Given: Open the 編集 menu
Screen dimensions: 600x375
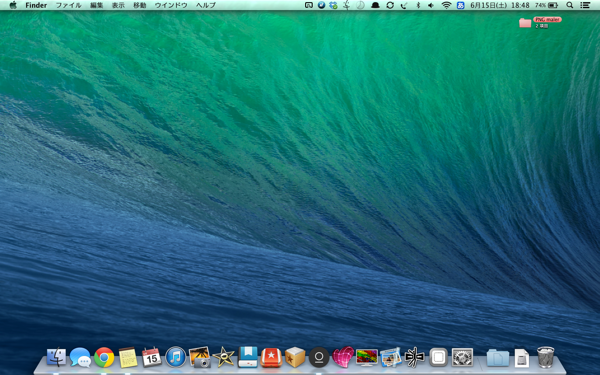Looking at the screenshot, I should click(x=96, y=5).
